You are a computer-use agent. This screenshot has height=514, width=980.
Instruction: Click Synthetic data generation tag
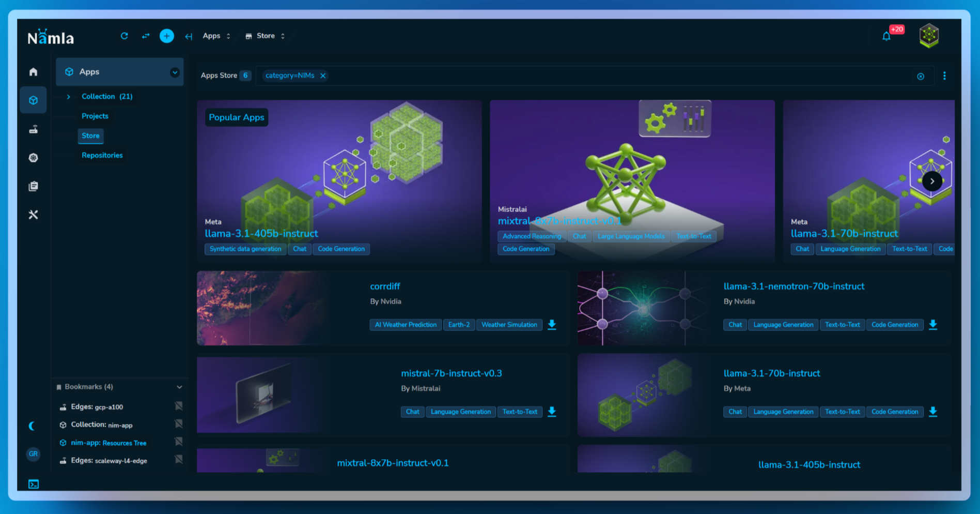coord(245,249)
